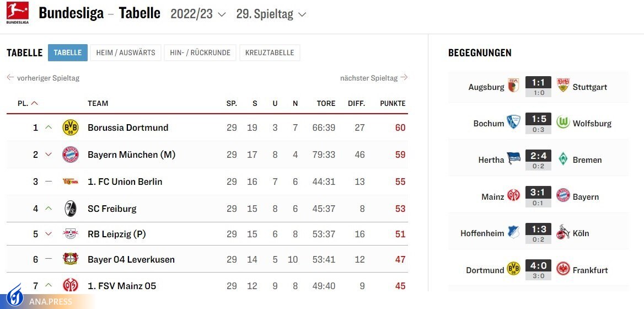Viewport: 644px width, 309px height.
Task: Switch to the Hin- / Rückrunde tab
Action: (200, 53)
